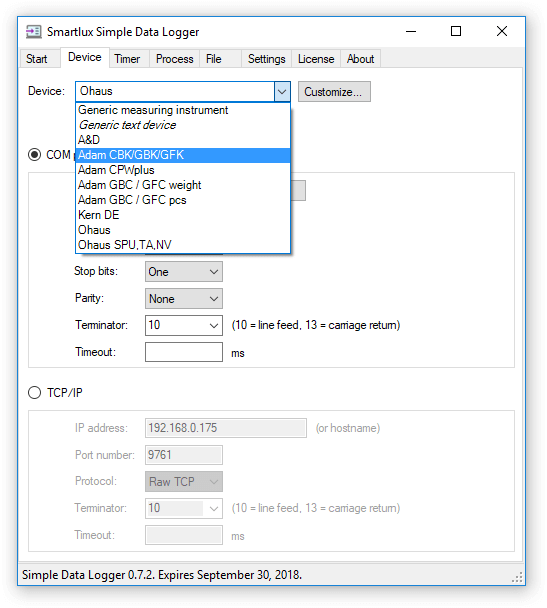The width and height of the screenshot is (547, 608).
Task: Pick Adam GBC / GFC weight
Action: (x=183, y=185)
